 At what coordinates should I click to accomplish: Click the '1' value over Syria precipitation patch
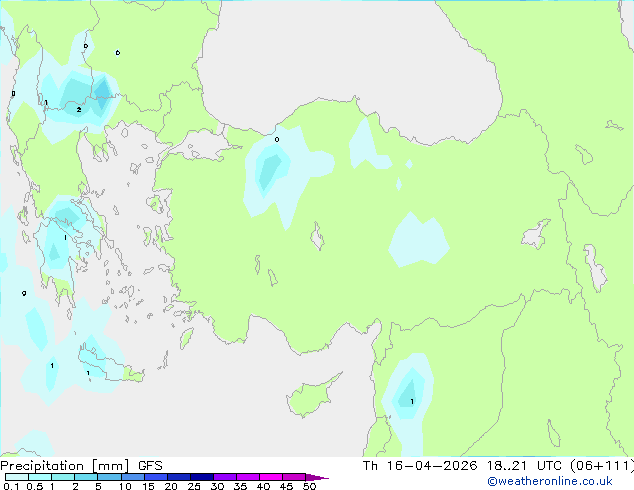pos(412,401)
